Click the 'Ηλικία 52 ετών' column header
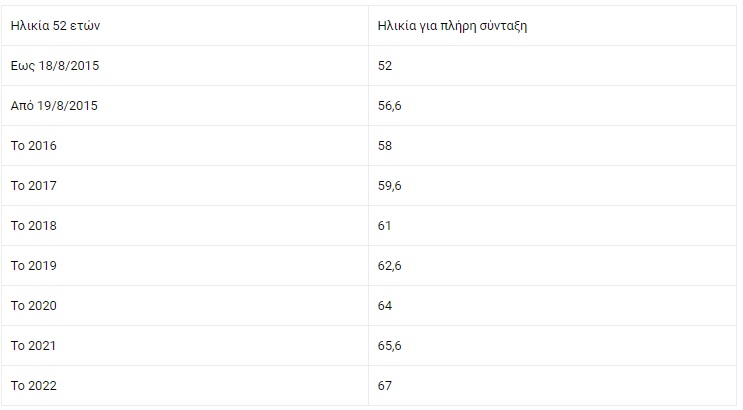Viewport: 743px width, 410px height. [x=55, y=25]
